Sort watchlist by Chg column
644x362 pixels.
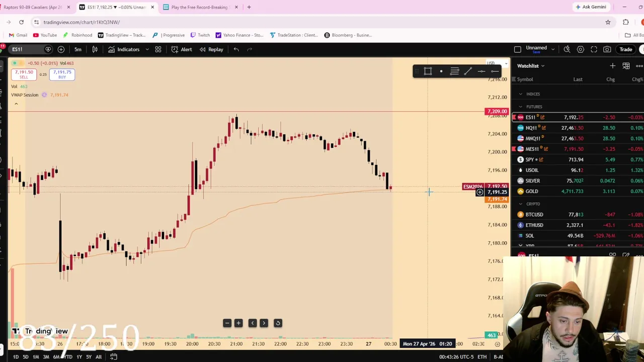click(610, 79)
